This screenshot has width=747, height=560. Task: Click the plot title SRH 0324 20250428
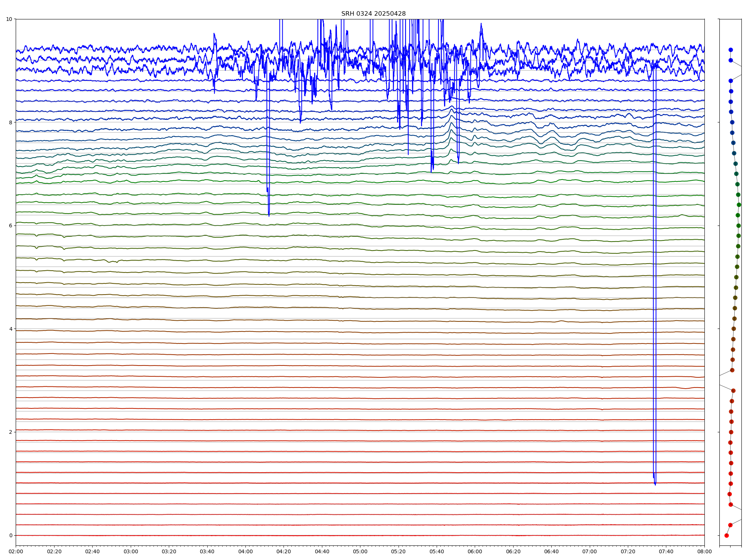click(x=373, y=14)
